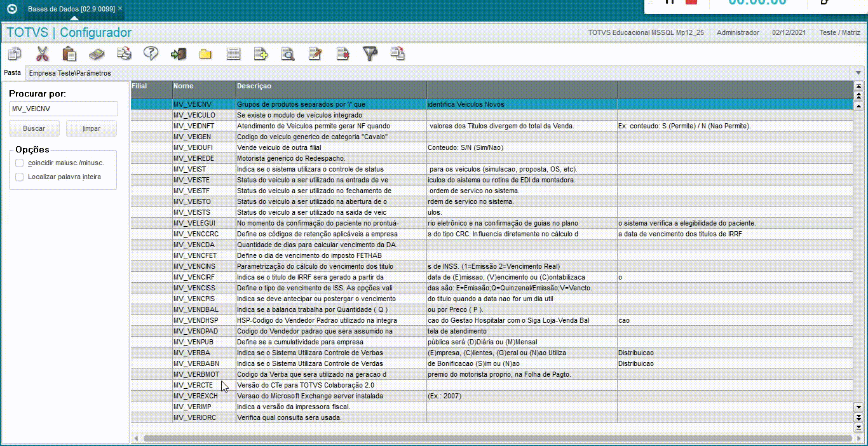Click the scissors Cut icon

(43, 54)
